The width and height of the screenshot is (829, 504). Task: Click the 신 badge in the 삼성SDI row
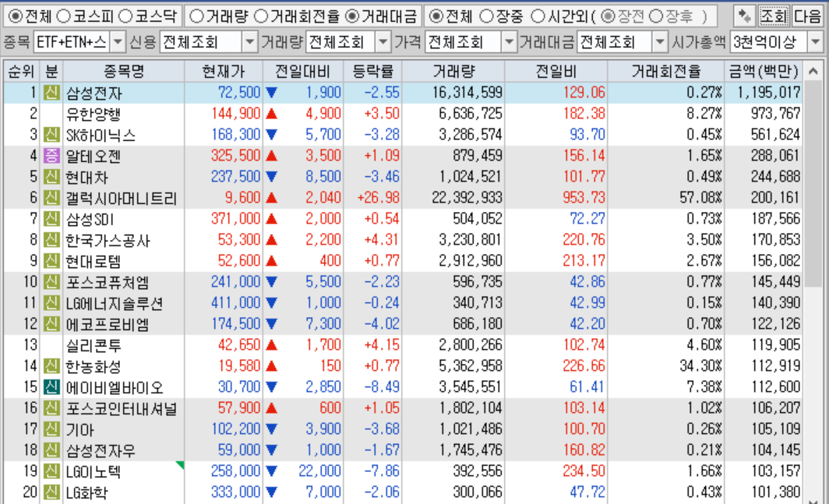(x=51, y=218)
